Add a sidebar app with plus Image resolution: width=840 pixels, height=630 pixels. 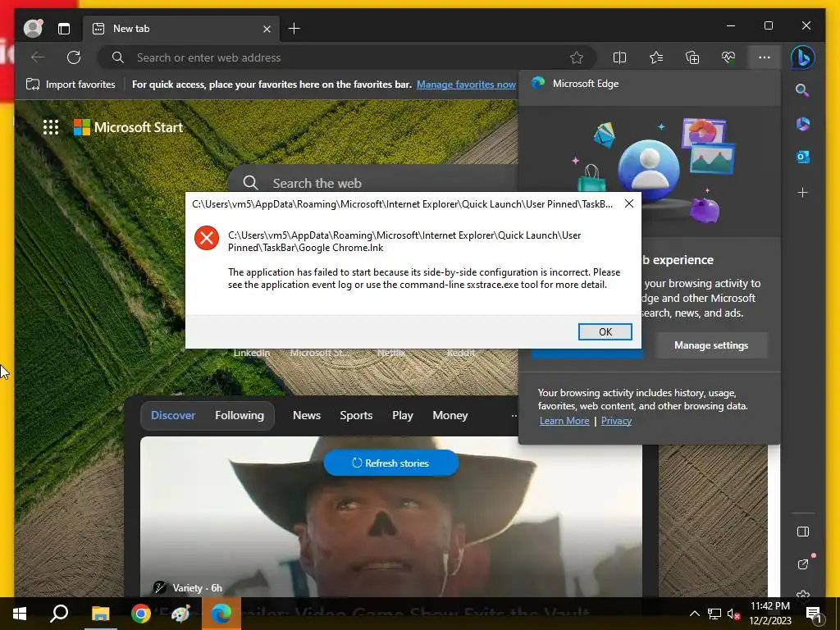[x=802, y=192]
